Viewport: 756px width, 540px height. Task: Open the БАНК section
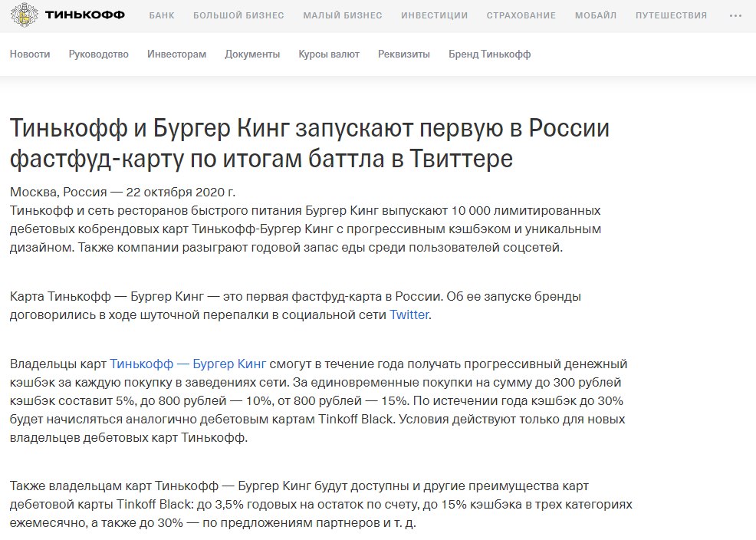coord(162,15)
